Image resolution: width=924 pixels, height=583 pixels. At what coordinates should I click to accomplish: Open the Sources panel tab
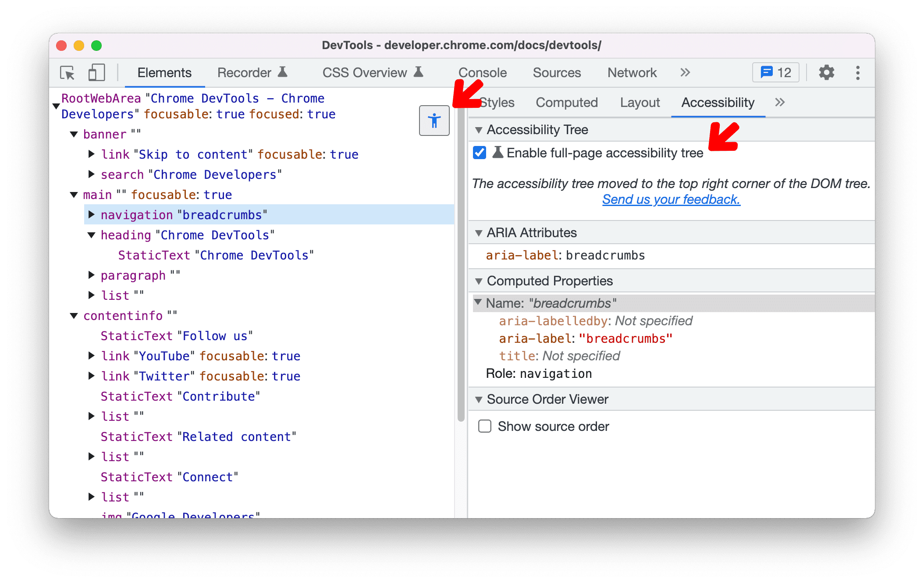pyautogui.click(x=556, y=72)
